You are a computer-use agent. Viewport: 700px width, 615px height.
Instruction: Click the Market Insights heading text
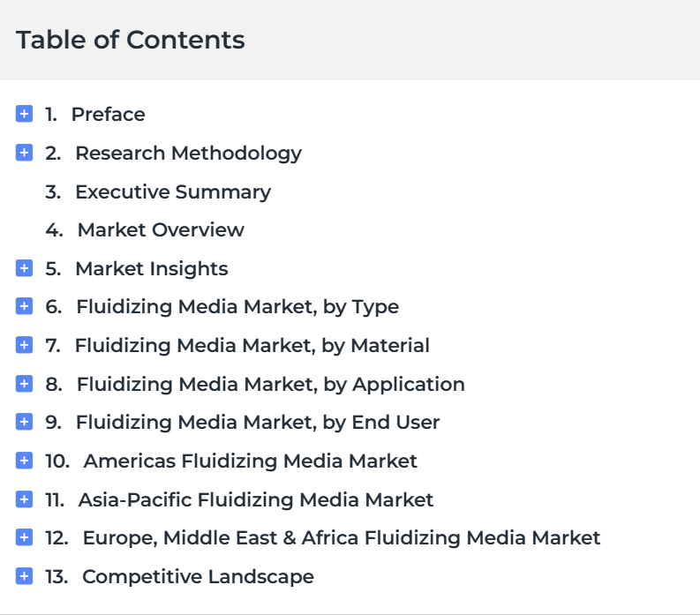tap(152, 269)
